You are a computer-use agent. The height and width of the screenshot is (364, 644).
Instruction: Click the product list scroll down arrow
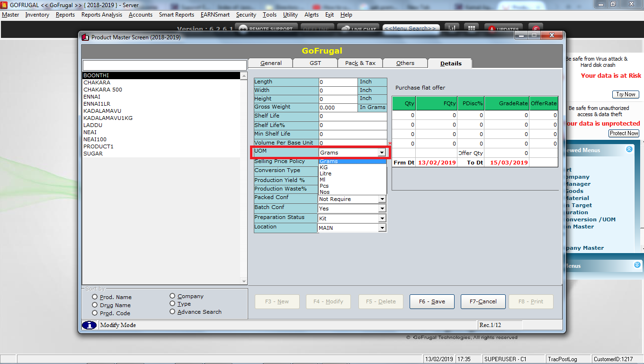point(244,281)
